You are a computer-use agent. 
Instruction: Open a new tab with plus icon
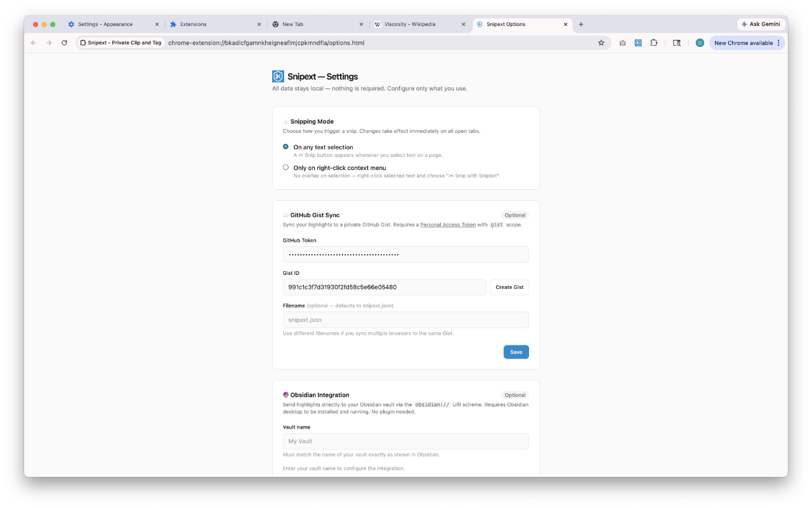tap(581, 24)
